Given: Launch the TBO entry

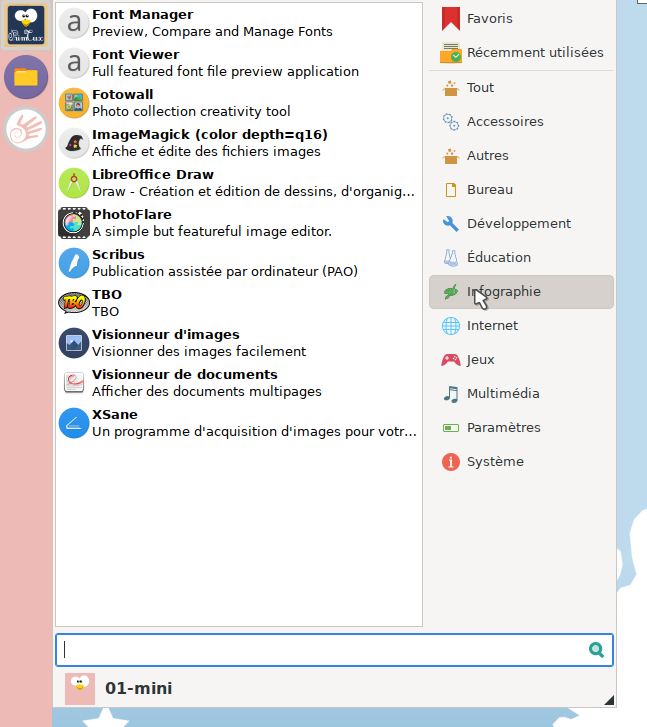Looking at the screenshot, I should [x=239, y=303].
